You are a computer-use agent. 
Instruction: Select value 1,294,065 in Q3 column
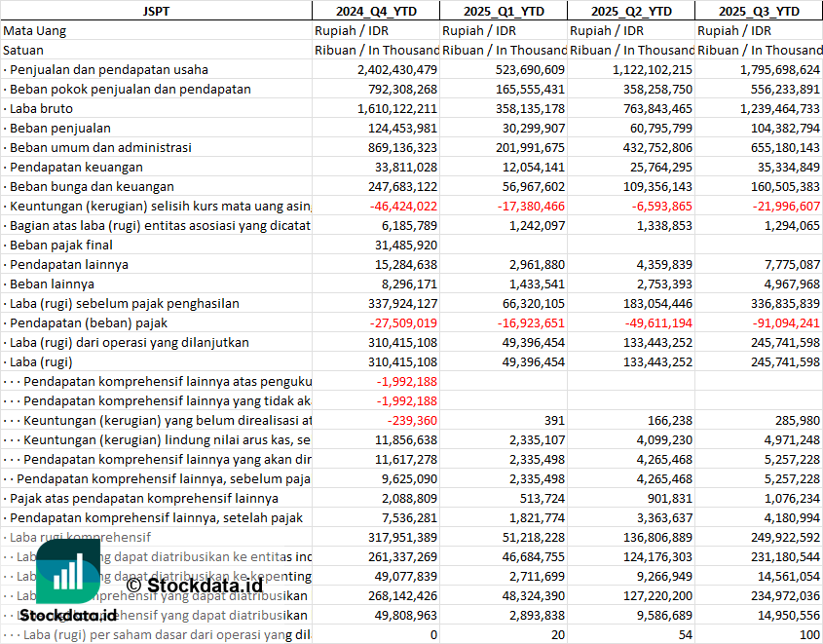click(x=792, y=226)
